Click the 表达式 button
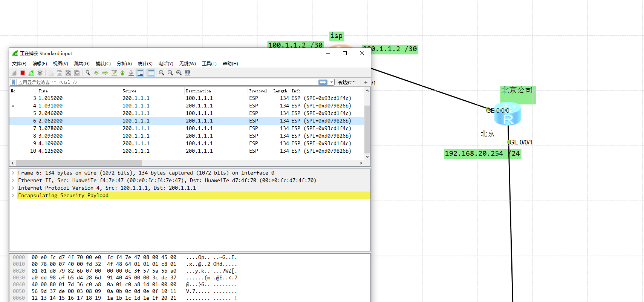This screenshot has height=302, width=644. click(346, 82)
